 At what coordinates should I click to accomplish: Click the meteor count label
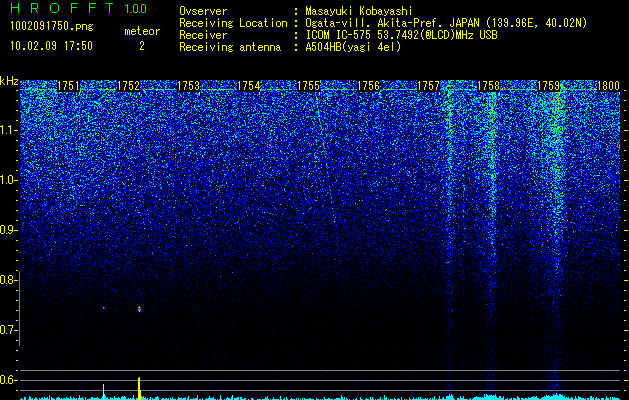coord(142,31)
